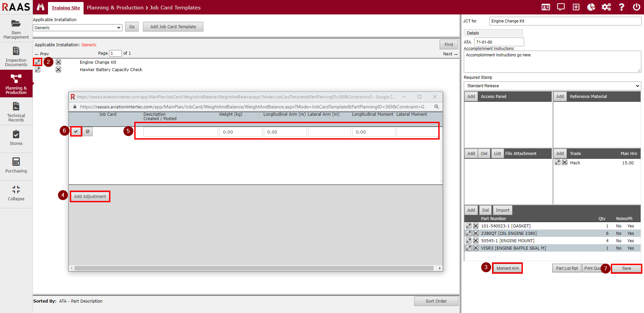
Task: Open the Applicable Installation dropdown
Action: 78,28
